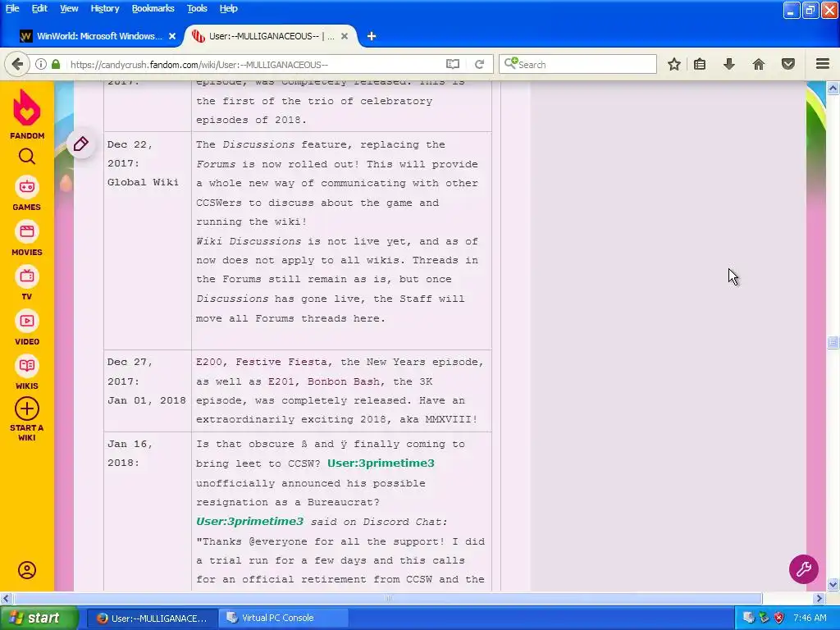Screen dimensions: 840x630
Task: Restore down the Firefox window
Action: click(810, 10)
